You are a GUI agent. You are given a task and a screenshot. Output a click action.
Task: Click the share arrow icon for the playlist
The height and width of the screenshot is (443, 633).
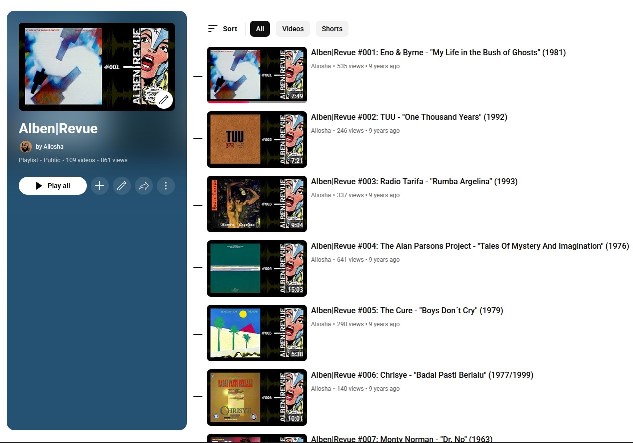pos(144,186)
